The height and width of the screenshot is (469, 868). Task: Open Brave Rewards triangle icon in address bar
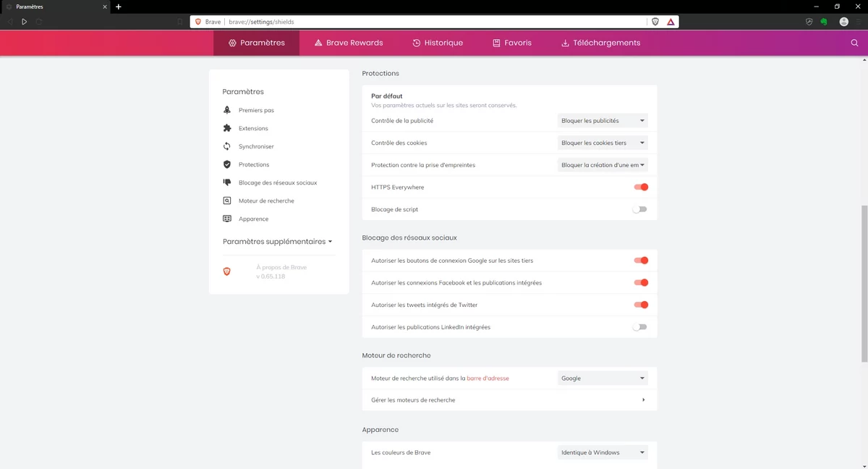(x=671, y=22)
